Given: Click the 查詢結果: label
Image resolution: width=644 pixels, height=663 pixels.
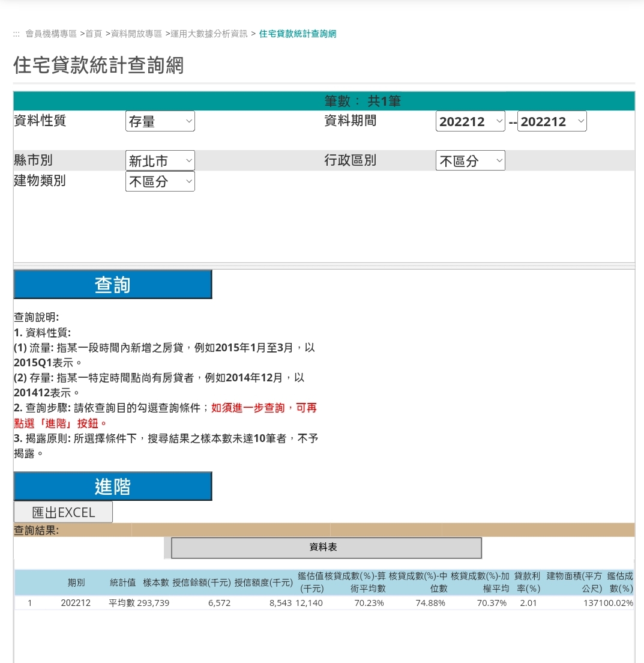Looking at the screenshot, I should click(37, 530).
